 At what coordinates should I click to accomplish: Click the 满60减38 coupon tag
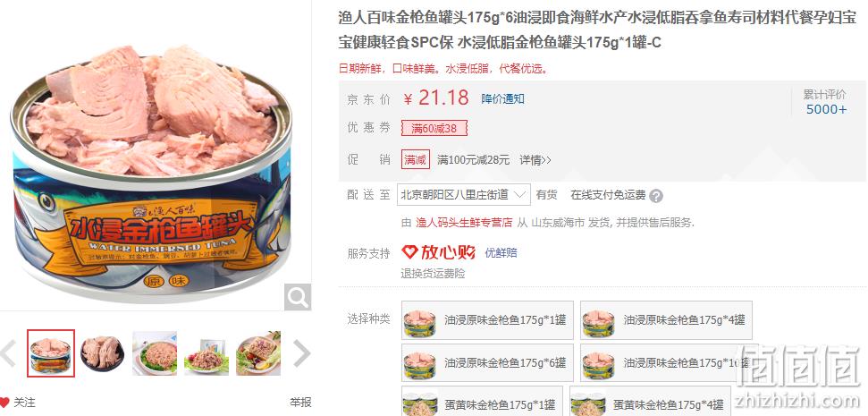click(x=434, y=129)
